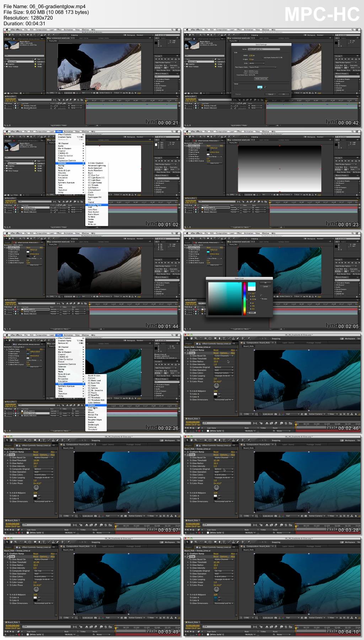This screenshot has width=364, height=640.
Task: Click the Color Phase dial in the 00:02:46 frame
Action: click(x=216, y=386)
